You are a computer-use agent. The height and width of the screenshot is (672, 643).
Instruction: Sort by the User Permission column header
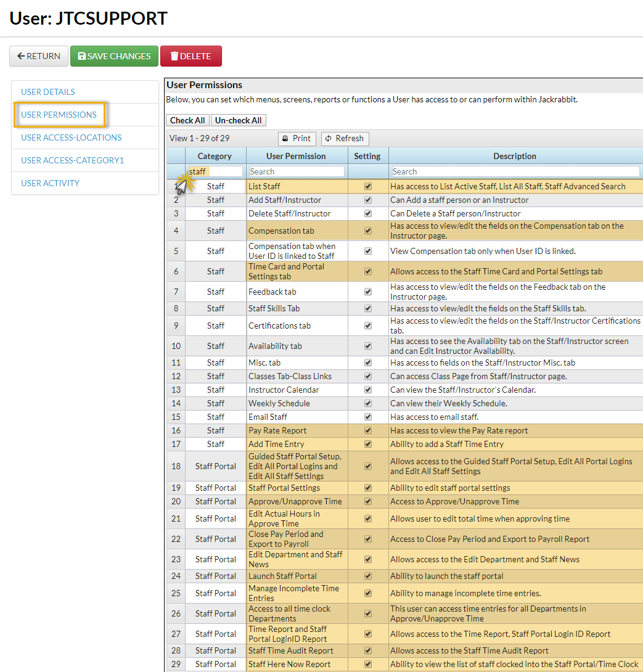pyautogui.click(x=296, y=156)
